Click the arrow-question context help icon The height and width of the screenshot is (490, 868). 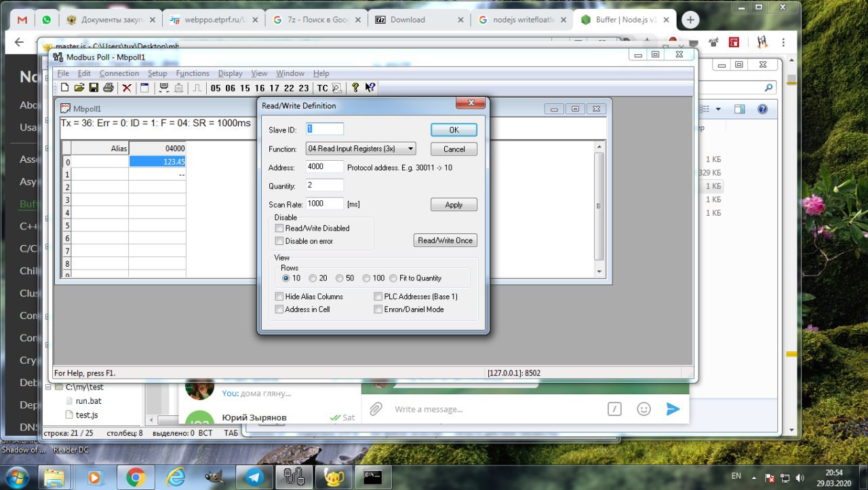(370, 88)
